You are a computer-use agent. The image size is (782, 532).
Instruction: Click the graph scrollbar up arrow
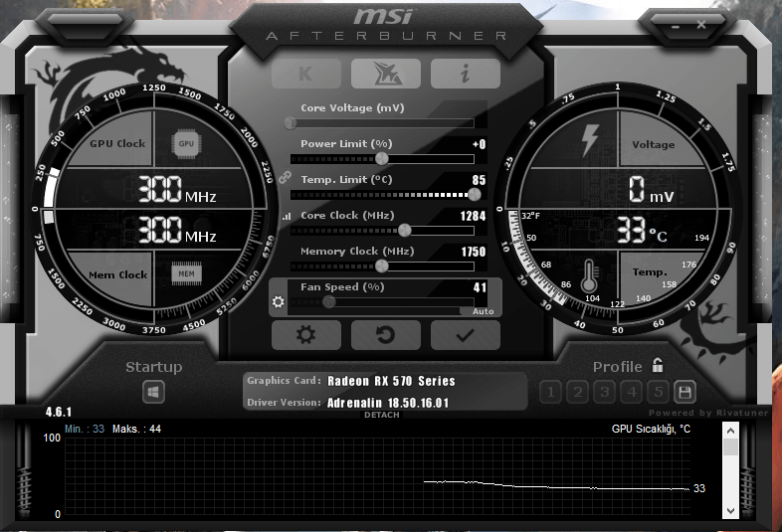coord(730,431)
